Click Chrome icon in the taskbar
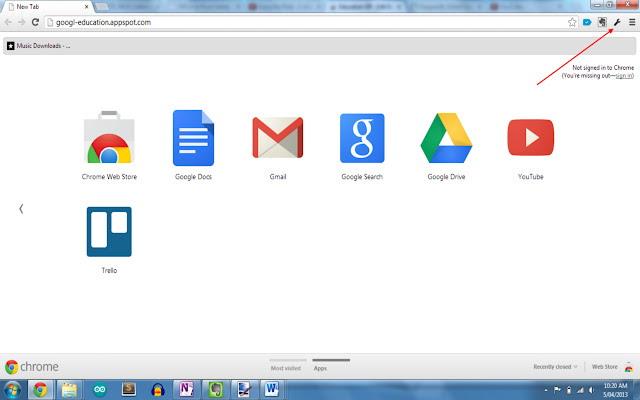The image size is (640, 400). [x=40, y=389]
